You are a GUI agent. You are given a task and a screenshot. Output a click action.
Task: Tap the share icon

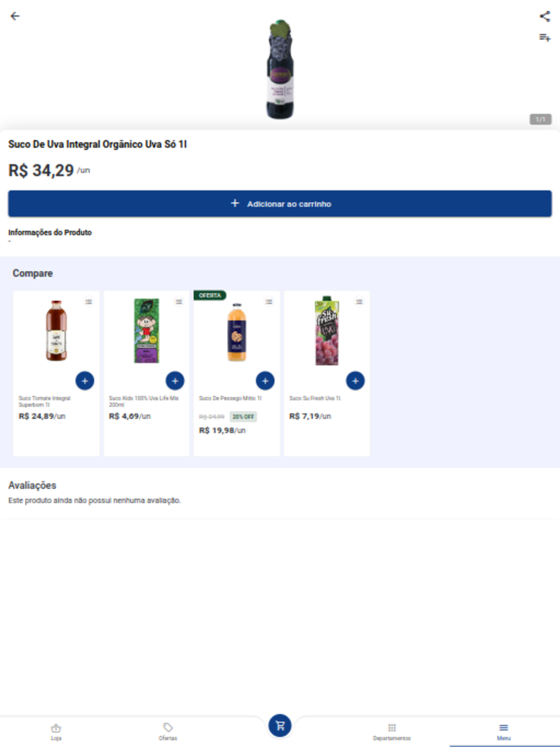click(544, 16)
